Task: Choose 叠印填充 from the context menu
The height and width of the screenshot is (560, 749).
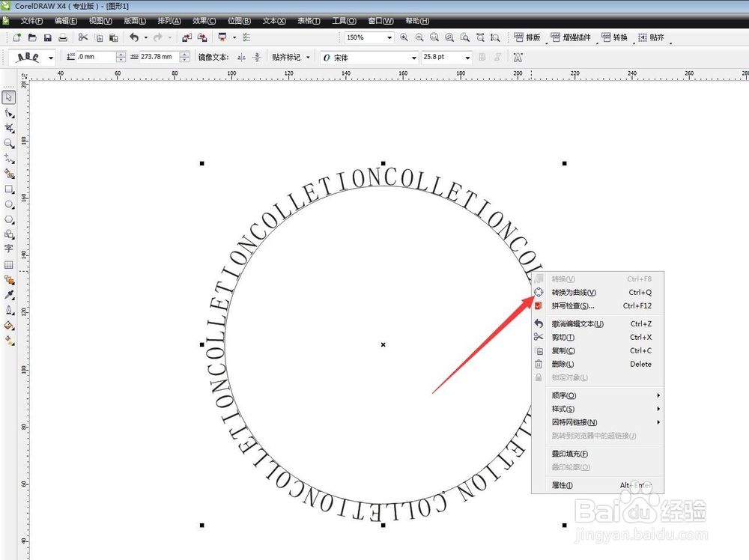Action: pos(598,454)
